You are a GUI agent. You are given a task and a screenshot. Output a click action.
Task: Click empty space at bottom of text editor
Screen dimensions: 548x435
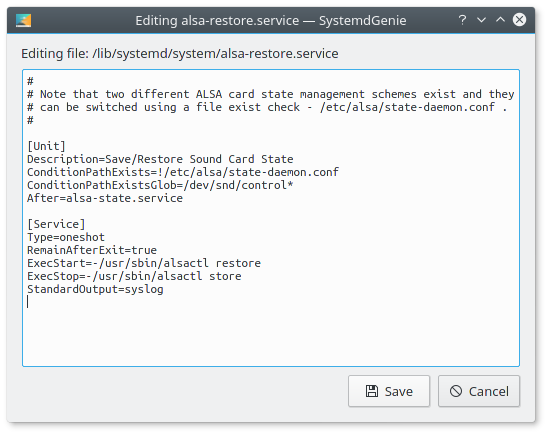tap(271, 337)
